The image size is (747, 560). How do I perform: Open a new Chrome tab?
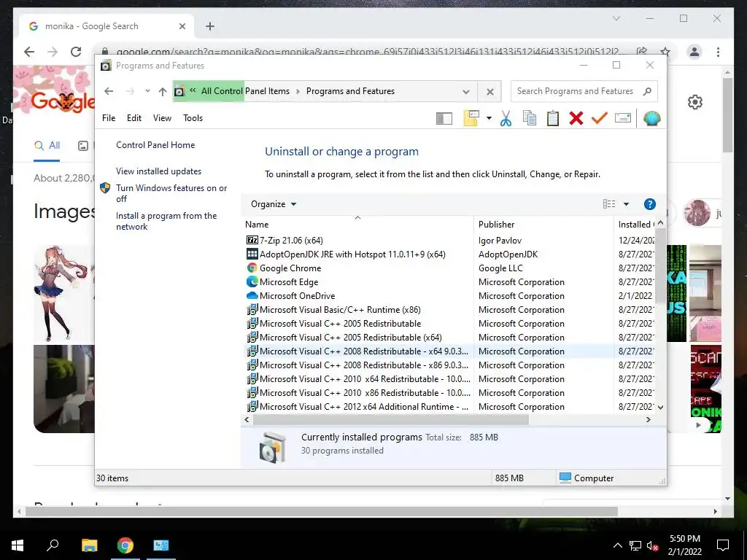(210, 26)
